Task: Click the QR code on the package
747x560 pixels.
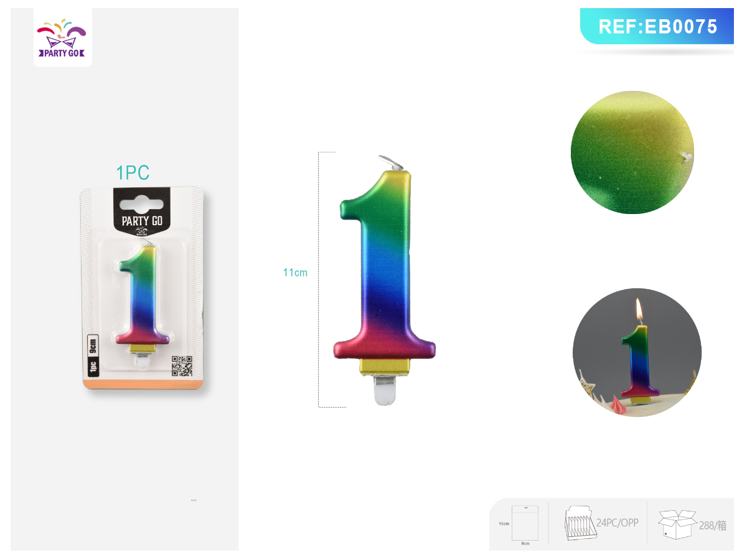Action: click(x=182, y=366)
